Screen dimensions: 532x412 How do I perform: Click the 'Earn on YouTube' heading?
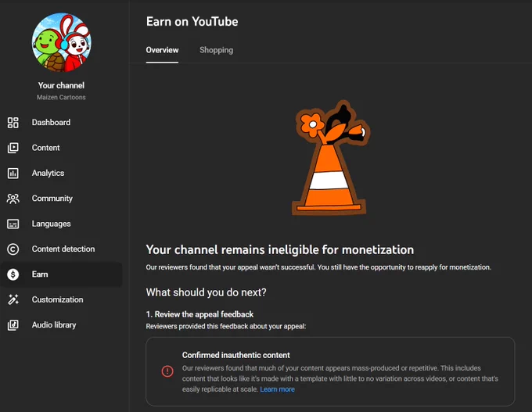click(x=192, y=22)
